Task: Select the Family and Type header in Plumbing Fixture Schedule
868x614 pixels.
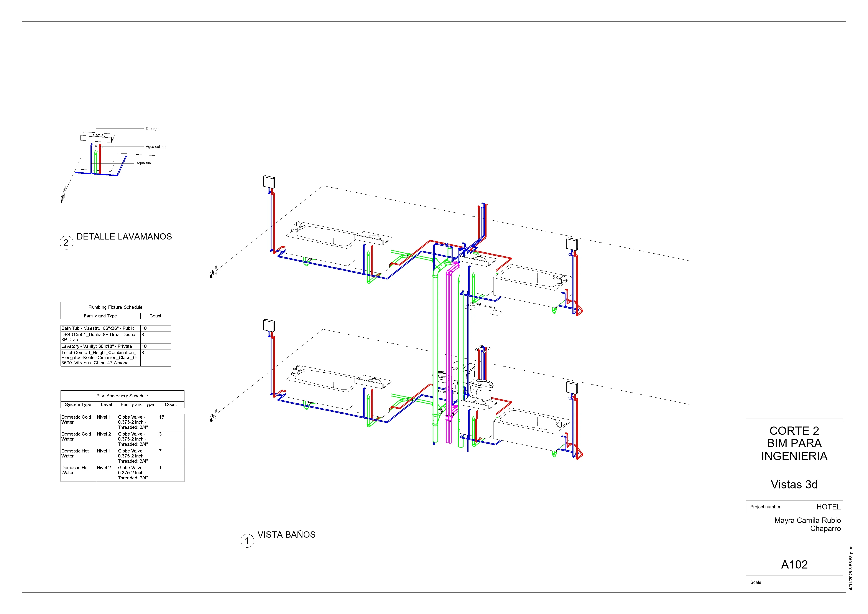Action: tap(100, 315)
